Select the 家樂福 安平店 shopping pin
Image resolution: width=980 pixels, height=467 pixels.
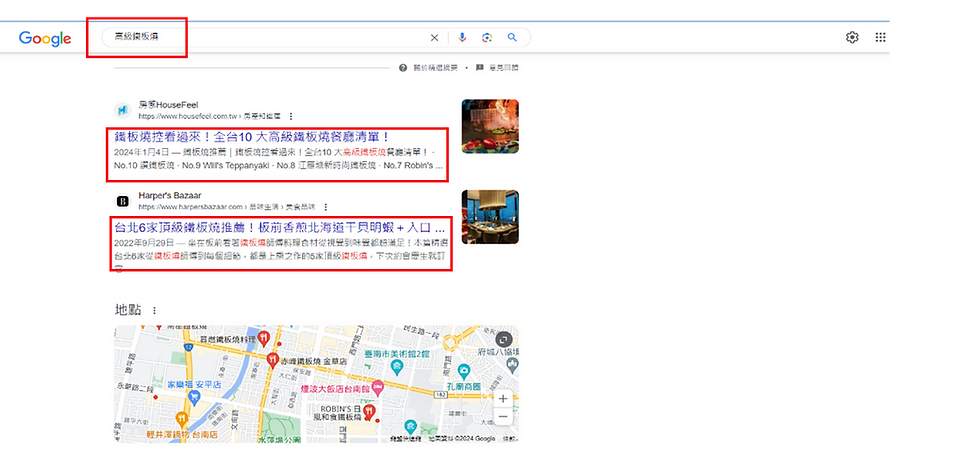point(194,398)
